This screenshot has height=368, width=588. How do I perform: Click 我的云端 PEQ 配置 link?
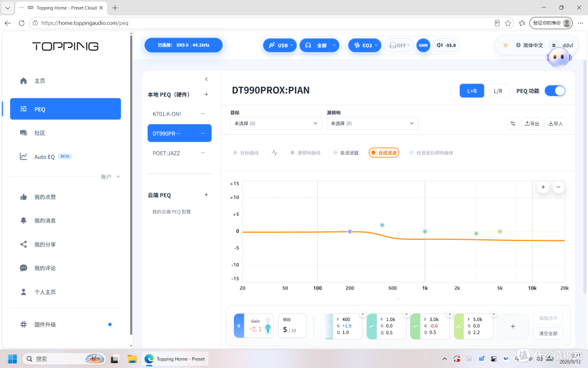pyautogui.click(x=171, y=212)
